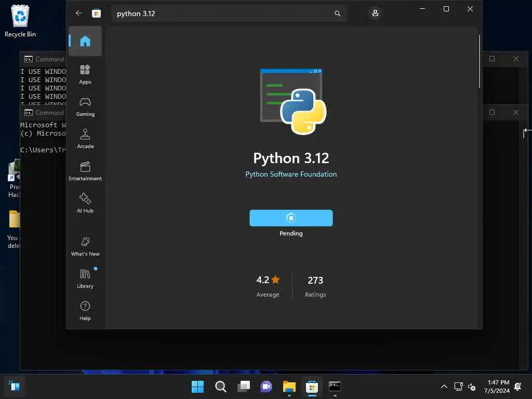Click the lower Command Prompt title bar icon
The width and height of the screenshot is (532, 399).
(29, 113)
